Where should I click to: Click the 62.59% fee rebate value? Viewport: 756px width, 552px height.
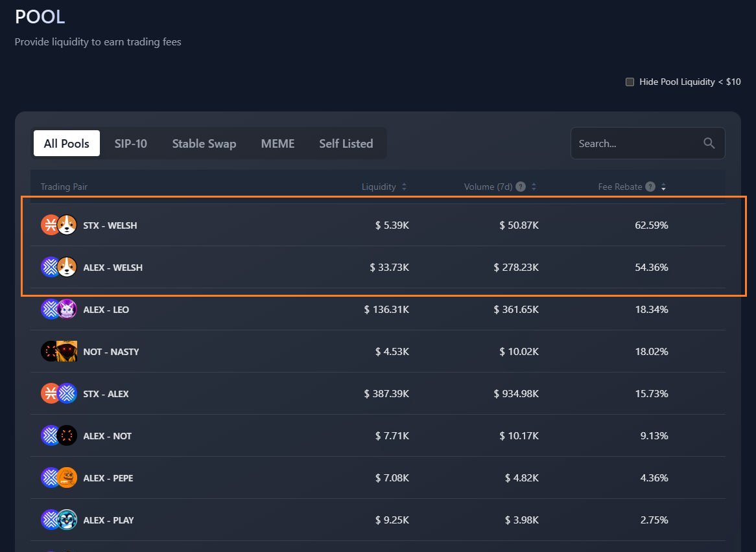pyautogui.click(x=652, y=225)
